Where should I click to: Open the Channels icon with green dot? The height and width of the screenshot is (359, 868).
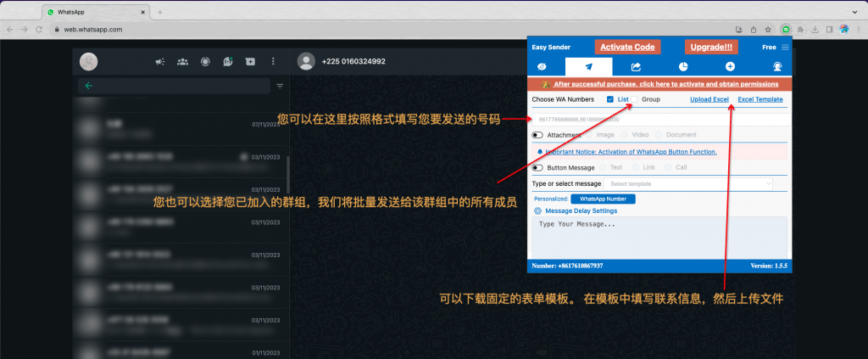(x=227, y=62)
